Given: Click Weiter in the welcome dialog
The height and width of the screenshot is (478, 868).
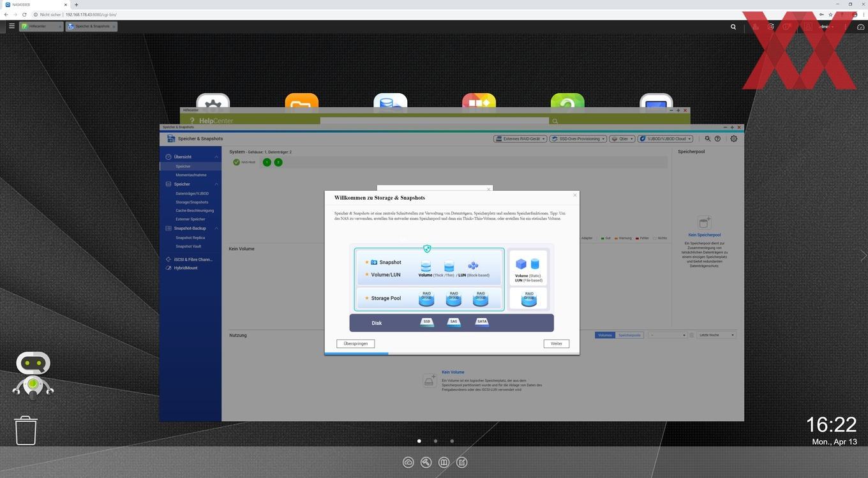Looking at the screenshot, I should click(557, 343).
